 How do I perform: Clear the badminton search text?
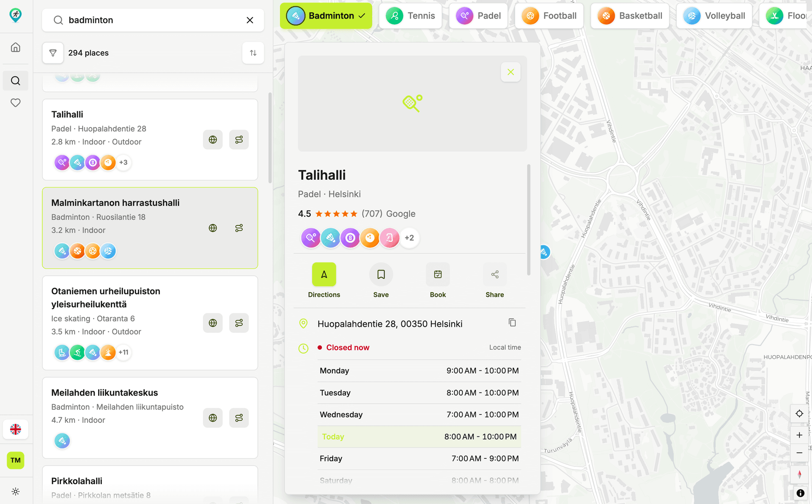pos(250,20)
